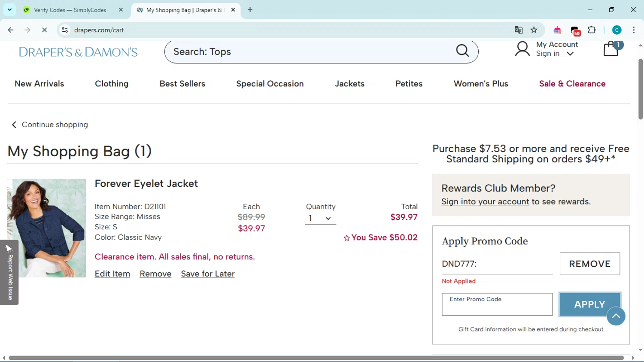Open the tab search dropdown arrow
Image resolution: width=644 pixels, height=362 pixels.
click(9, 9)
